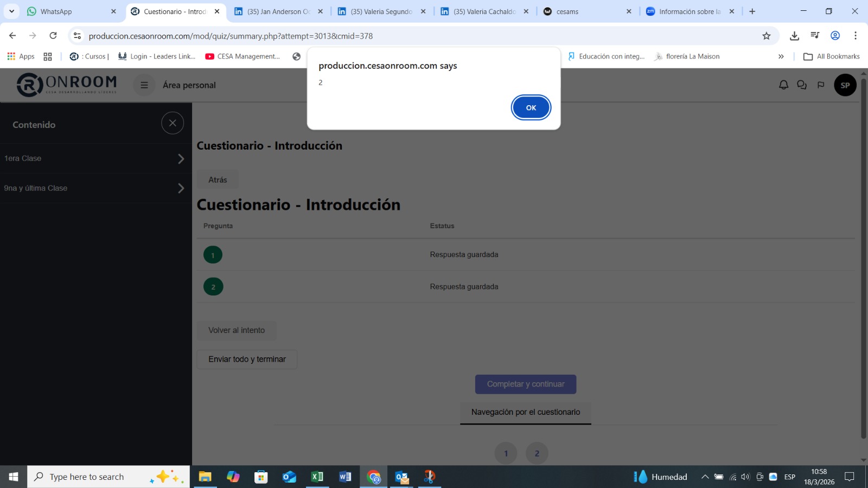Click the Volver al intento button
The width and height of the screenshot is (868, 488).
click(237, 330)
